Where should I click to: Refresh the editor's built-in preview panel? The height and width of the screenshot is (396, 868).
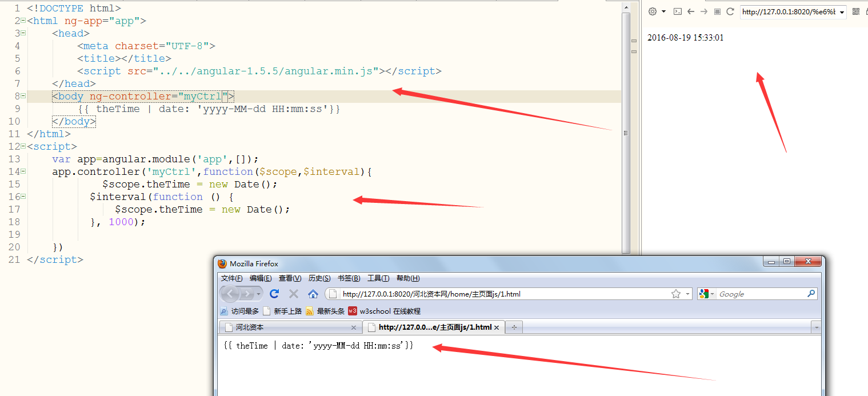[730, 11]
